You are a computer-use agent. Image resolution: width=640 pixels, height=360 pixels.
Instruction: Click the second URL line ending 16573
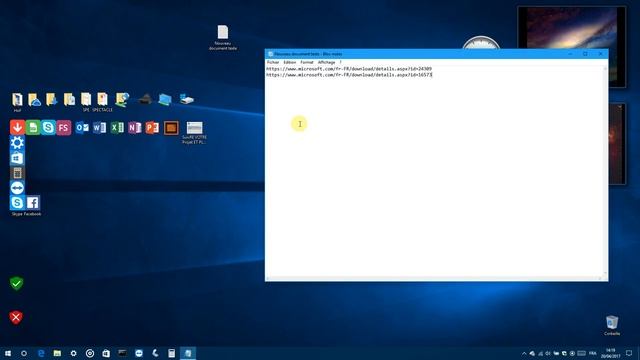pos(349,75)
